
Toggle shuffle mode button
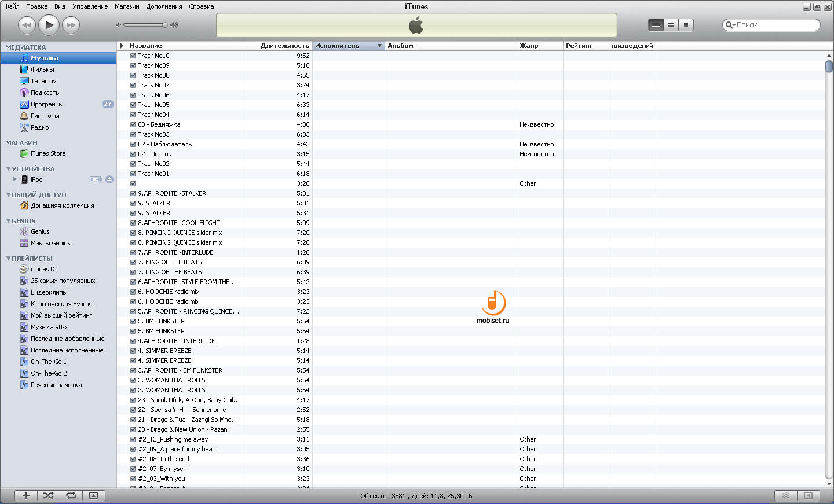(x=49, y=495)
